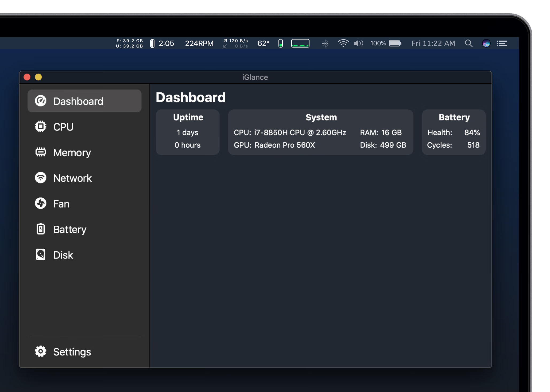
Task: Click the Network wifi circle icon
Action: 41,178
